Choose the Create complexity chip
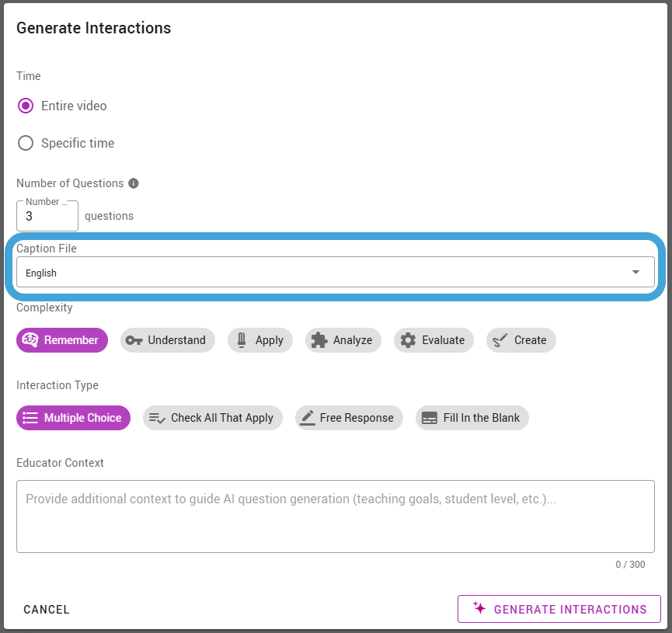The width and height of the screenshot is (672, 633). [x=521, y=340]
